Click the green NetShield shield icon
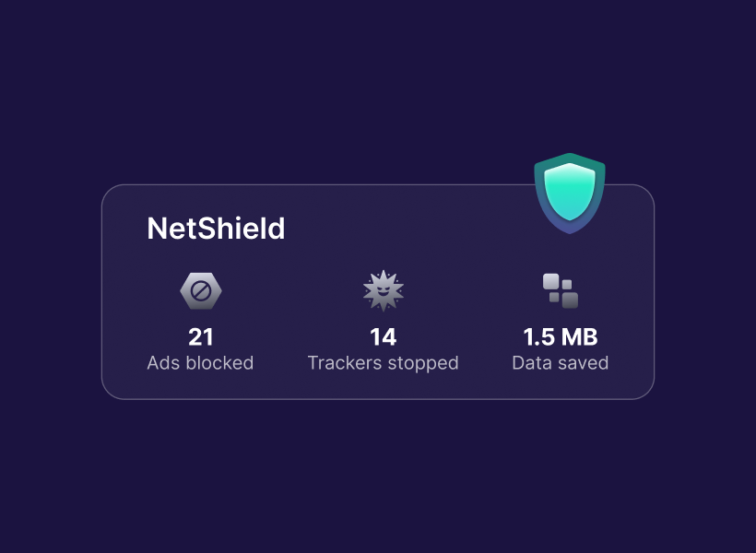Viewport: 756px width, 553px height. [x=570, y=192]
